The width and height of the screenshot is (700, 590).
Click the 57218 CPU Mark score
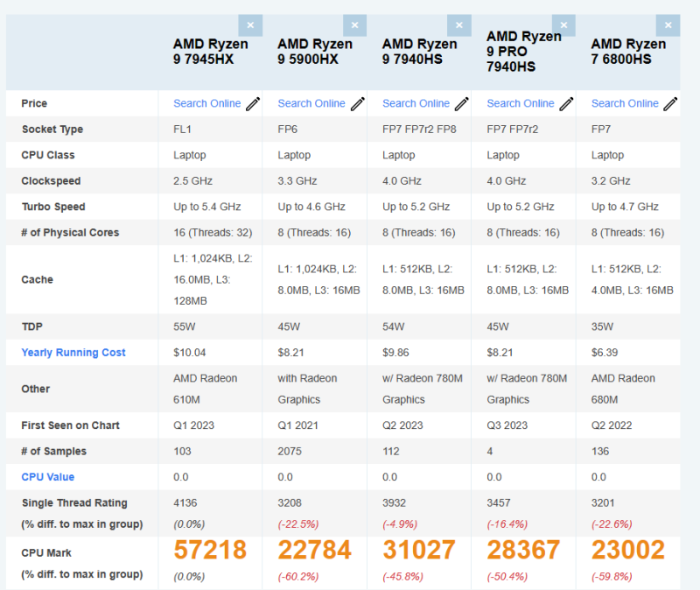(x=210, y=550)
